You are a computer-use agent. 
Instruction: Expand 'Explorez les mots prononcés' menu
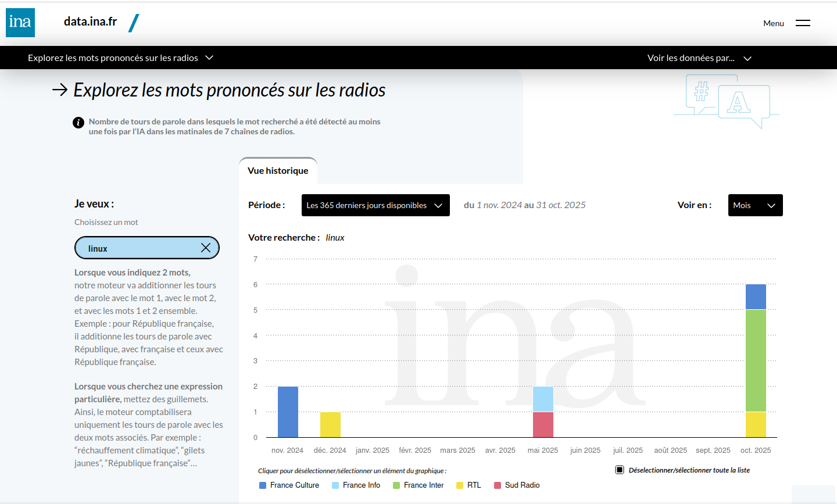[120, 58]
